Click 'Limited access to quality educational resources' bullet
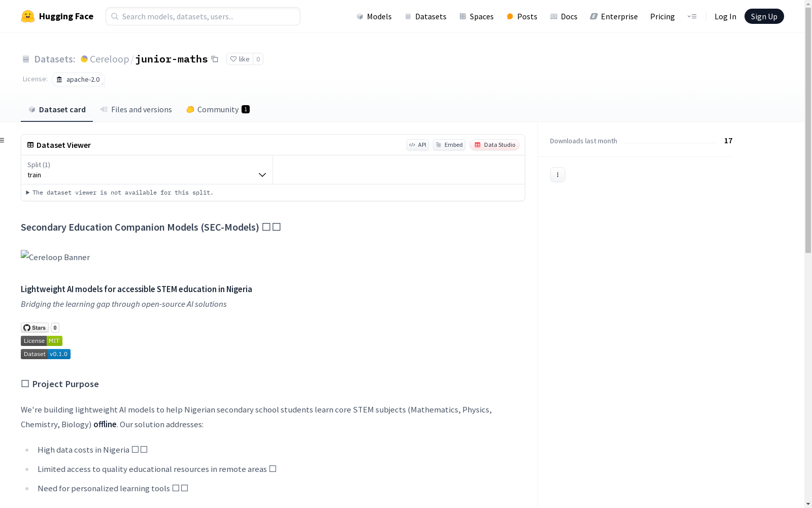 point(157,469)
